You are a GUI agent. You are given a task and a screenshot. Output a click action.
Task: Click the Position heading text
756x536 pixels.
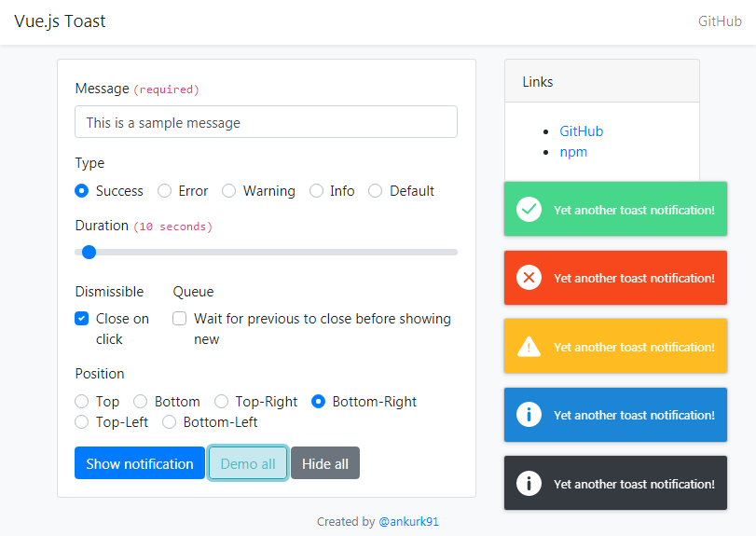100,374
